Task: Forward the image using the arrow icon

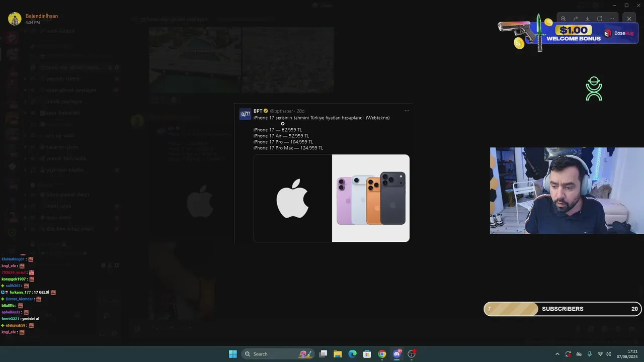Action: (576, 19)
